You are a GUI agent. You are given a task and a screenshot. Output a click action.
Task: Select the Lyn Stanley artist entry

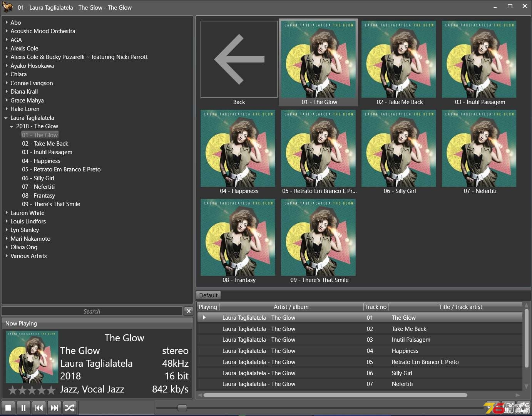point(25,230)
